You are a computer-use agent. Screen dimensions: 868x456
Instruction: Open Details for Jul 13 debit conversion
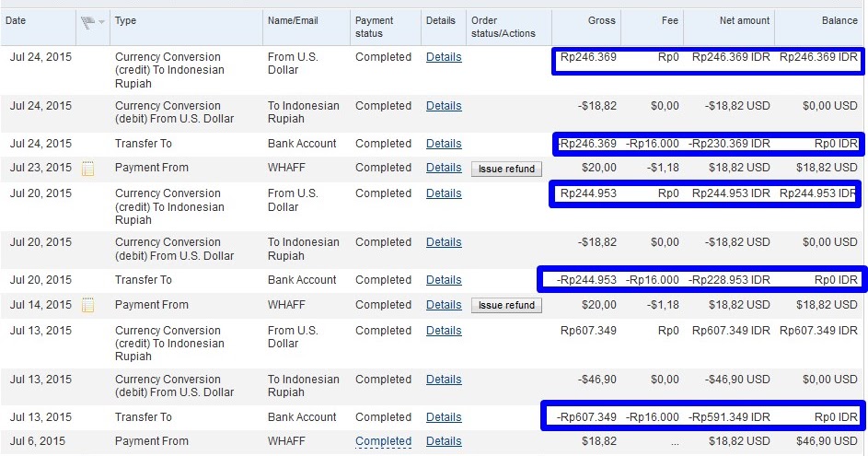[444, 380]
